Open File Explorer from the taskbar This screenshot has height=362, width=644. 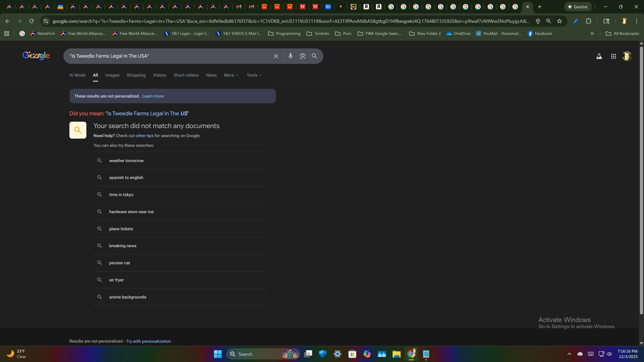(396, 354)
